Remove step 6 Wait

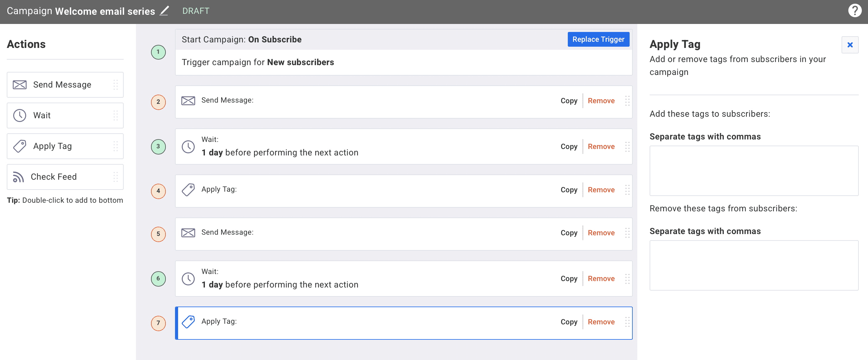click(601, 279)
